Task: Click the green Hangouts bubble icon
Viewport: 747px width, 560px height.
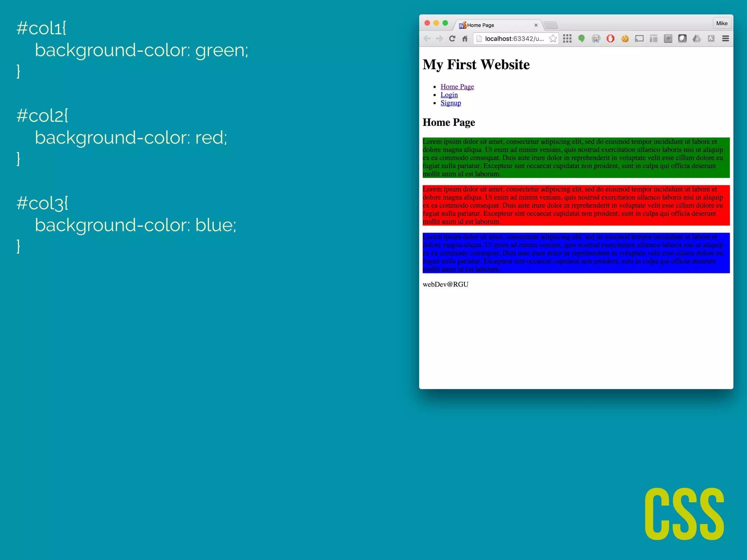Action: pos(581,39)
